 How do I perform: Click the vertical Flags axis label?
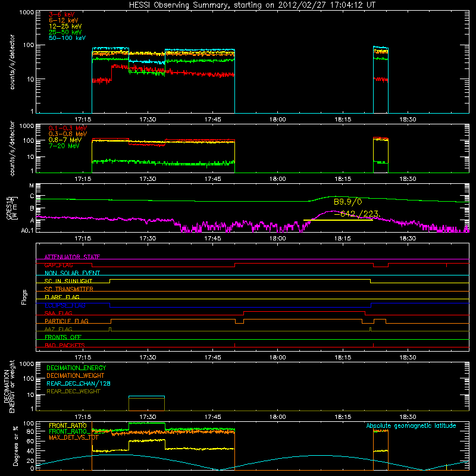click(24, 297)
